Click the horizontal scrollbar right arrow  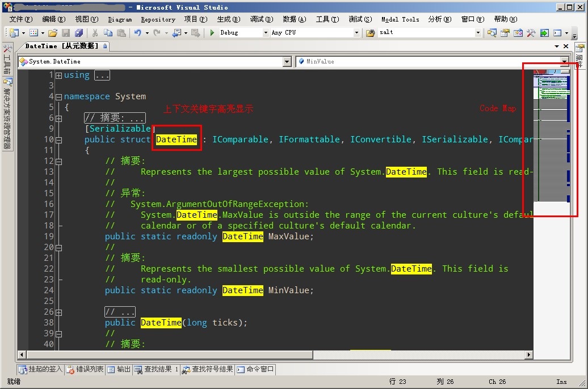529,354
